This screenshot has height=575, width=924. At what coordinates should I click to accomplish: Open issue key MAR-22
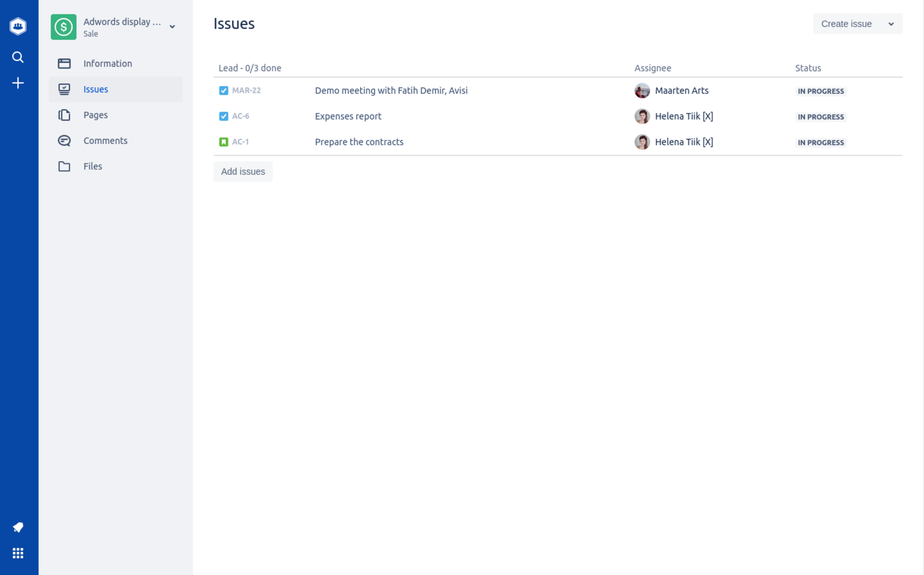(246, 91)
